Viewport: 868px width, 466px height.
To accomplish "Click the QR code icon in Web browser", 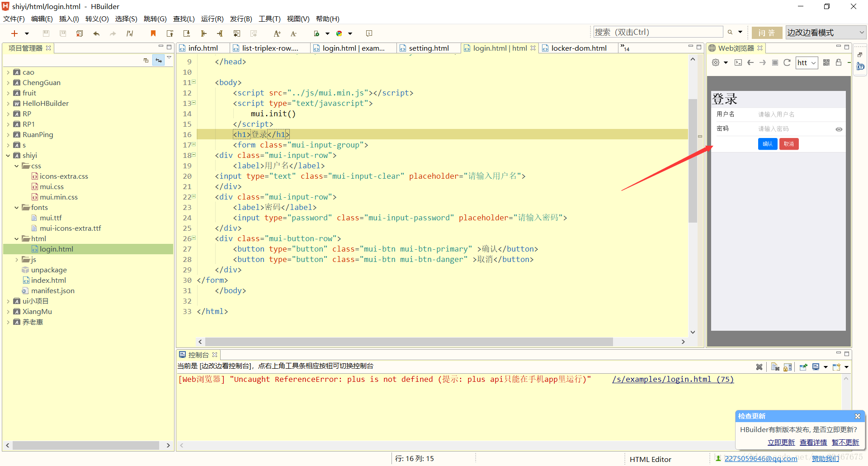I will pyautogui.click(x=826, y=62).
